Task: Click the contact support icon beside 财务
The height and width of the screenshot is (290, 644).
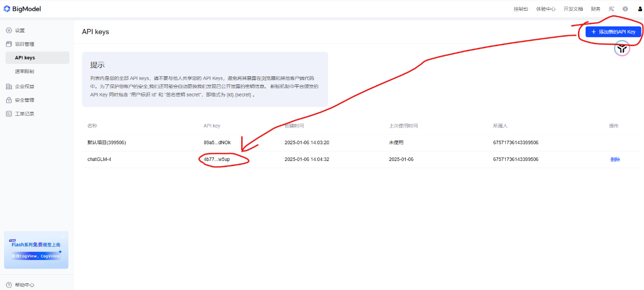Action: click(612, 9)
